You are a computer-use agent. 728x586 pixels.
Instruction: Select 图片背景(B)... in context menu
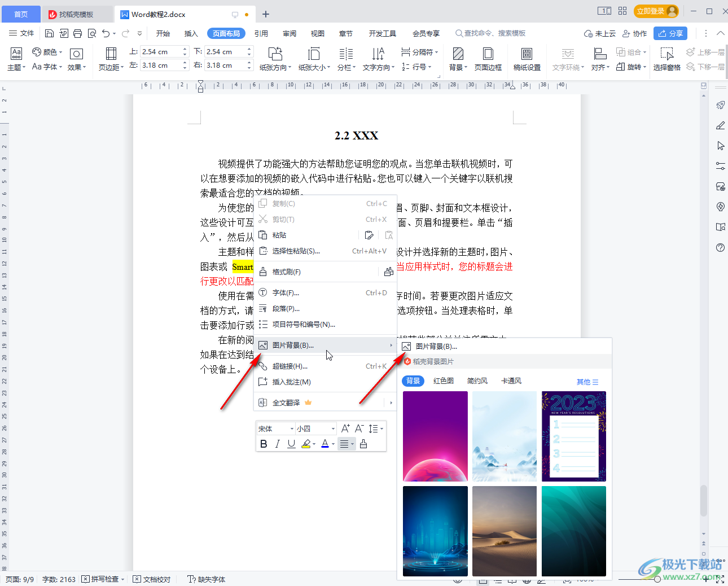[x=325, y=345]
